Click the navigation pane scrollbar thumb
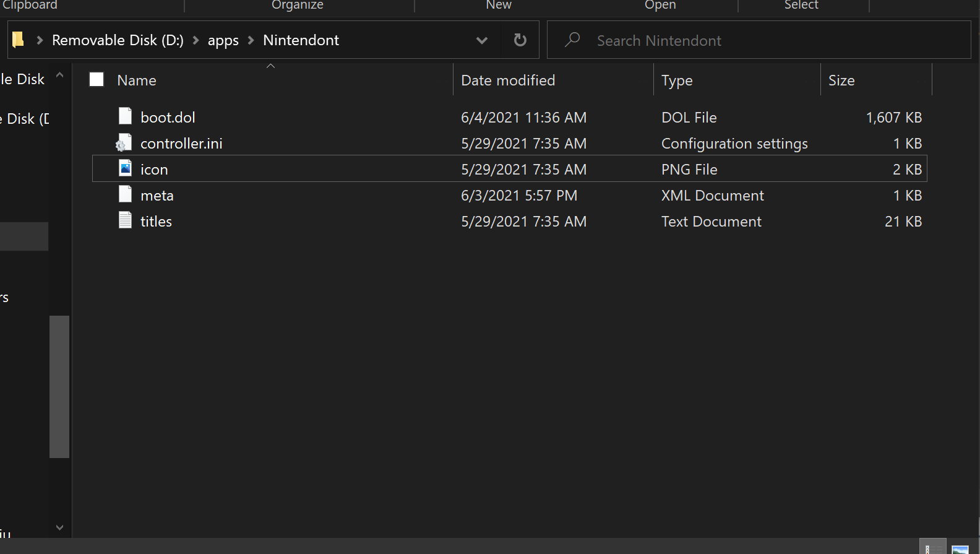Viewport: 980px width, 554px height. (59, 387)
